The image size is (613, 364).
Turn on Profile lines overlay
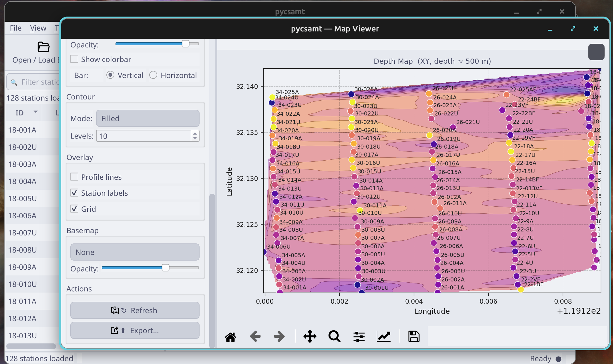coord(74,177)
